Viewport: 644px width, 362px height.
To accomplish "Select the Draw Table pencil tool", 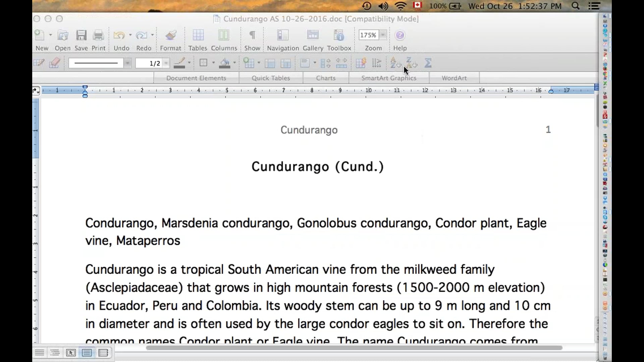I will click(x=39, y=63).
